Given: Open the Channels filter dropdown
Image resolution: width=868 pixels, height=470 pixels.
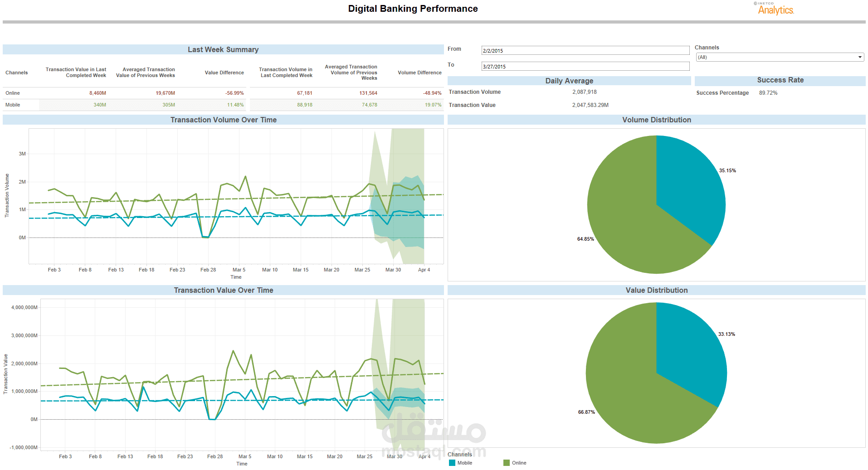Looking at the screenshot, I should coord(780,57).
